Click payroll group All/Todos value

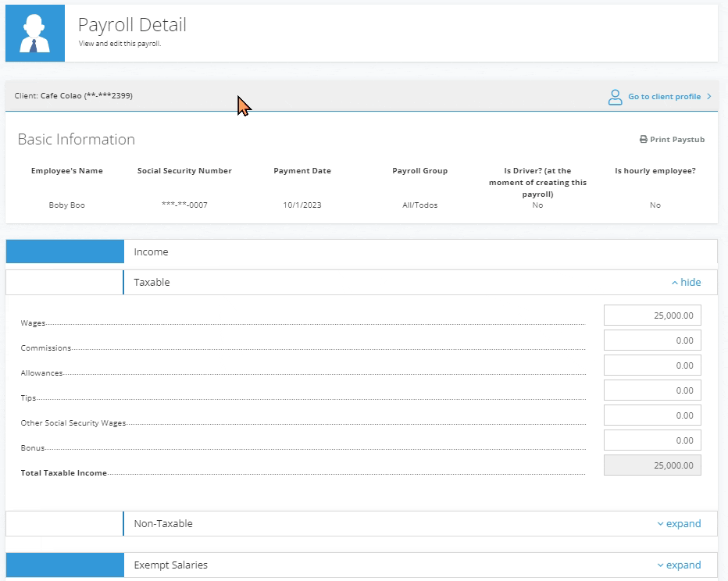(419, 205)
